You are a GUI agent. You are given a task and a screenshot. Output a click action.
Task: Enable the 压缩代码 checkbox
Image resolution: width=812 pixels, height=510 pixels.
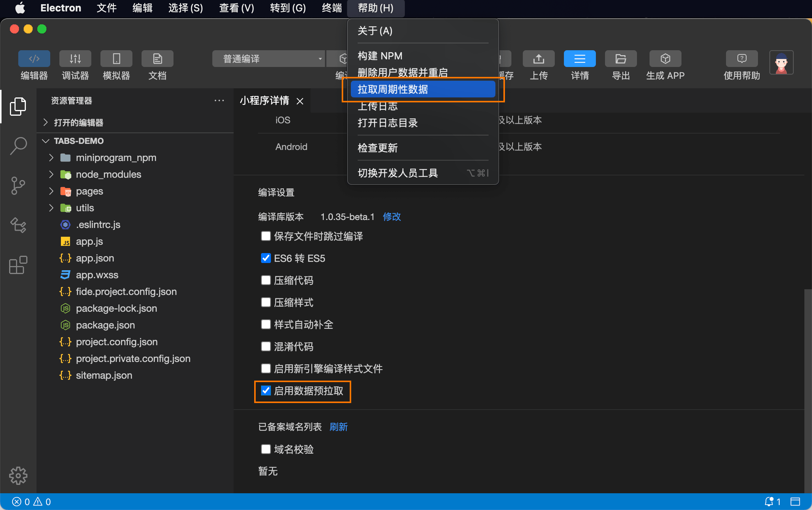(266, 280)
